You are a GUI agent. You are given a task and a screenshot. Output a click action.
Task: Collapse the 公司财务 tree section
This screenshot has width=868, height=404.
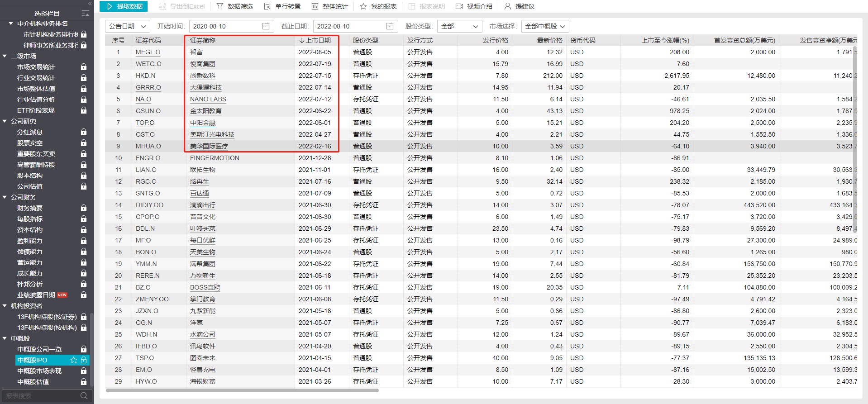[x=5, y=197]
